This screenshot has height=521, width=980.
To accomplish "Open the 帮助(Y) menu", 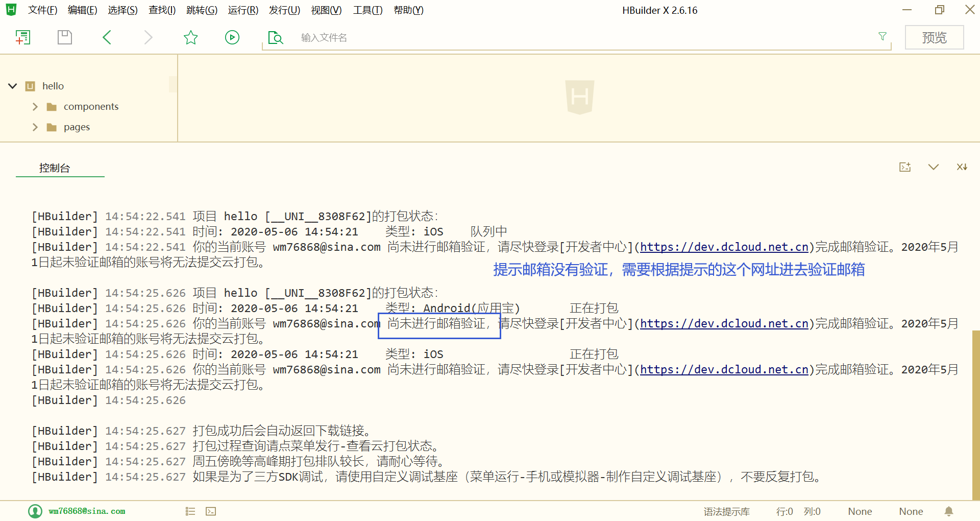I will coord(409,10).
